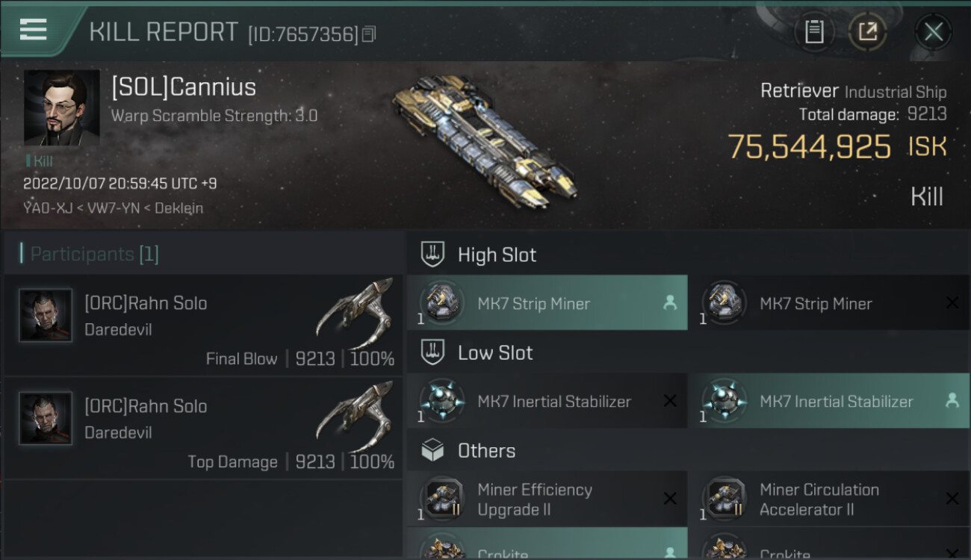Screen dimensions: 971x560
Task: Click the clipboard notes icon
Action: point(814,32)
